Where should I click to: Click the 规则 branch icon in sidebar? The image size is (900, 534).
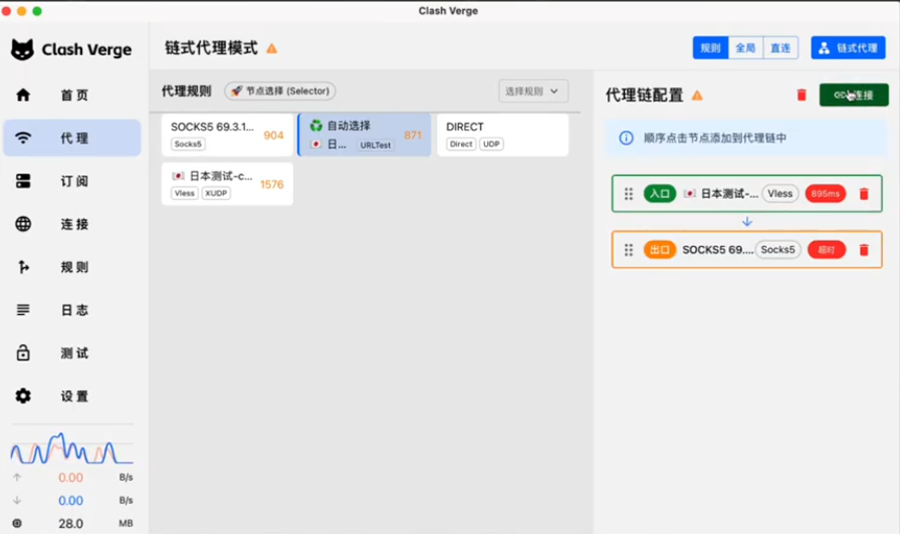pyautogui.click(x=23, y=267)
